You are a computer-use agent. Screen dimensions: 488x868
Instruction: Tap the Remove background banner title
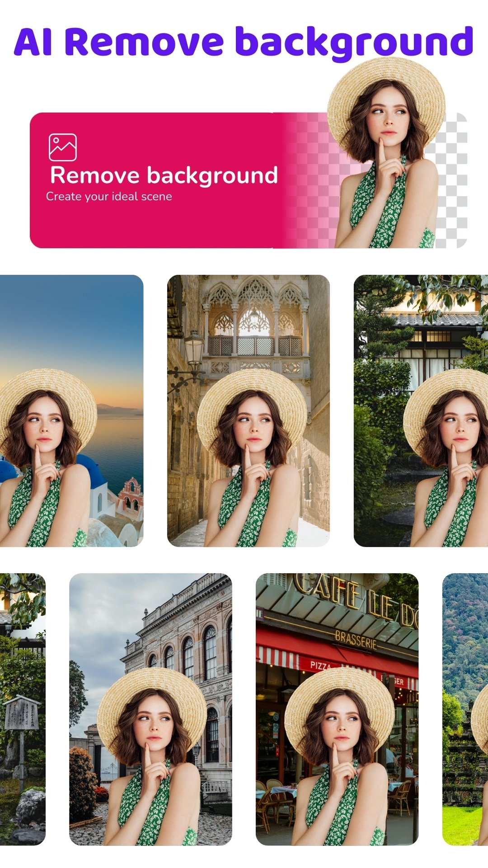click(x=164, y=175)
